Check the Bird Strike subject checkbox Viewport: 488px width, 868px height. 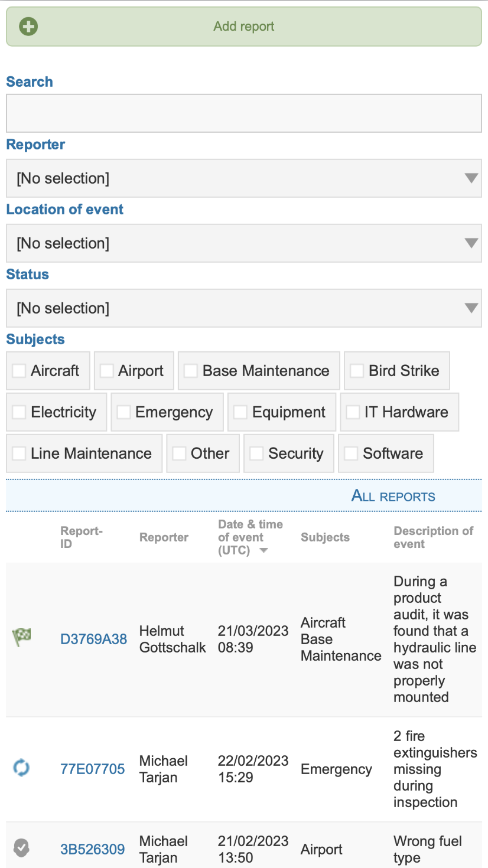click(357, 370)
